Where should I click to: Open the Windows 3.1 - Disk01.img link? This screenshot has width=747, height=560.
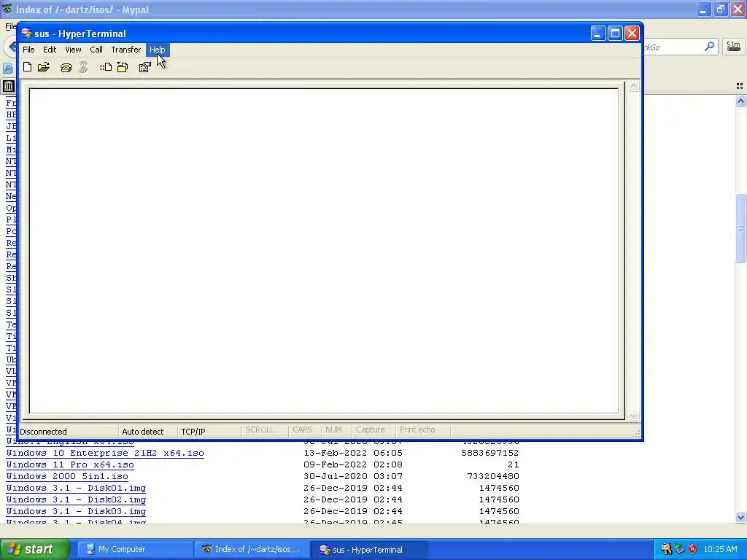pyautogui.click(x=76, y=488)
